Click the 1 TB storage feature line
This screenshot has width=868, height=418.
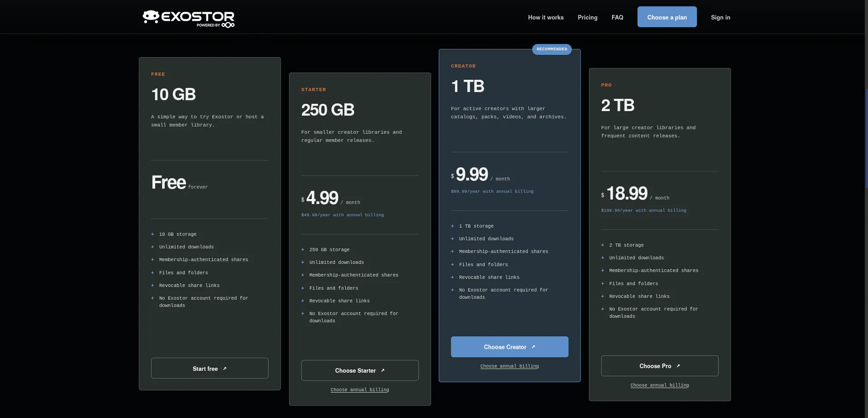coord(476,226)
